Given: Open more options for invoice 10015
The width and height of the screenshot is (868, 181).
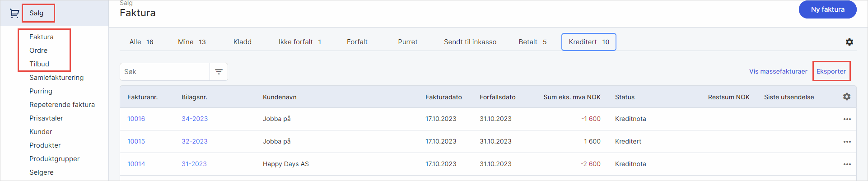Looking at the screenshot, I should pyautogui.click(x=847, y=142).
